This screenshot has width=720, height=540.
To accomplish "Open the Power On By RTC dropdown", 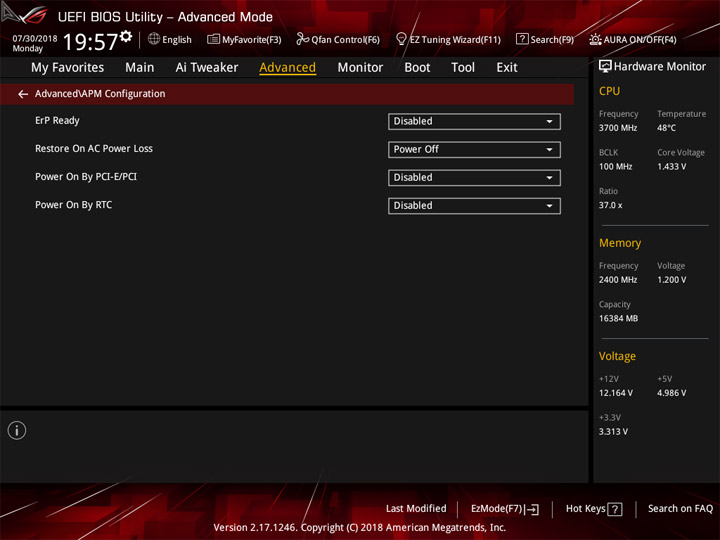I will tap(474, 206).
